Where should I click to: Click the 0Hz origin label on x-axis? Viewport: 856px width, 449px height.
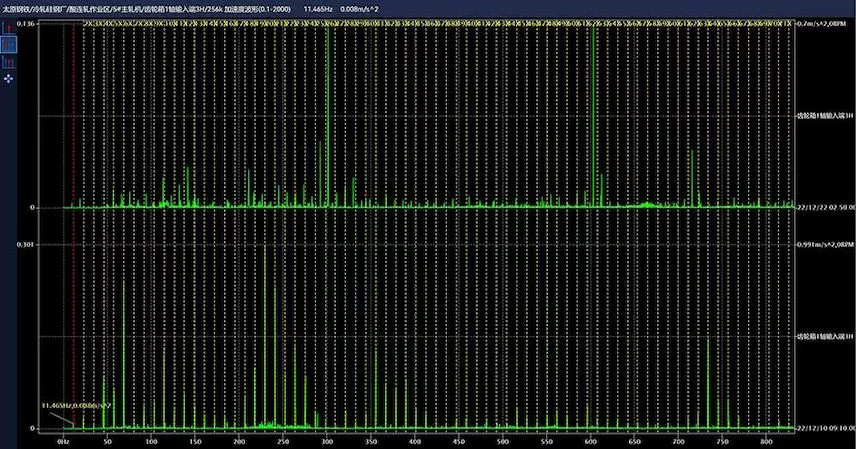pyautogui.click(x=64, y=440)
